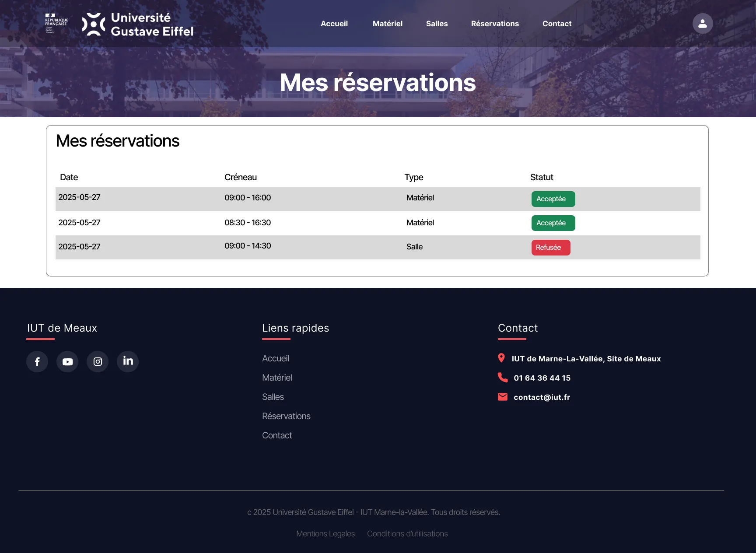This screenshot has height=553, width=756.
Task: Follow the footer Réservations quick link
Action: (286, 416)
